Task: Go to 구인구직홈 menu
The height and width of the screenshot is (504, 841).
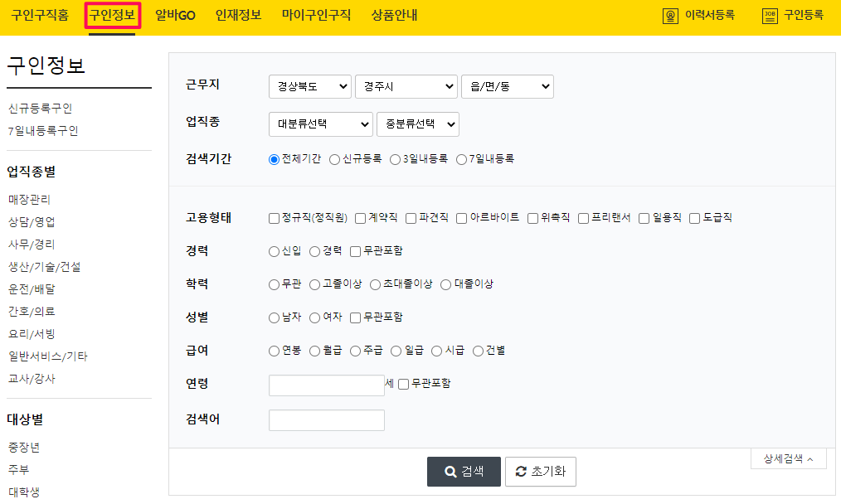Action: (41, 16)
